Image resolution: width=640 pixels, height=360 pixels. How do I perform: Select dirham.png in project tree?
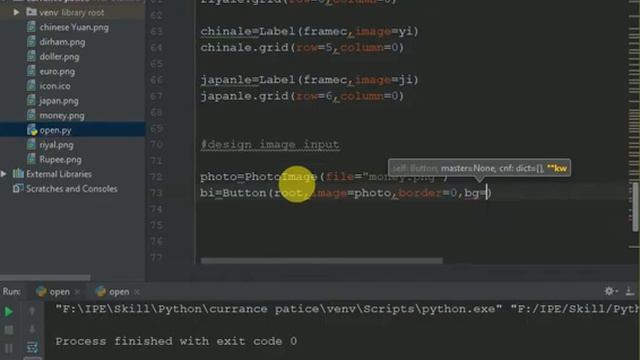[x=62, y=42]
